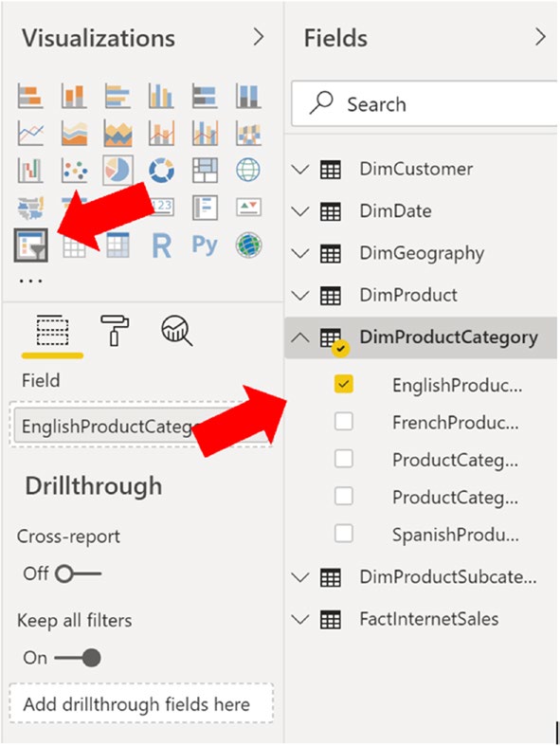560x746 pixels.
Task: Click the Fields Search box
Action: pos(424,103)
